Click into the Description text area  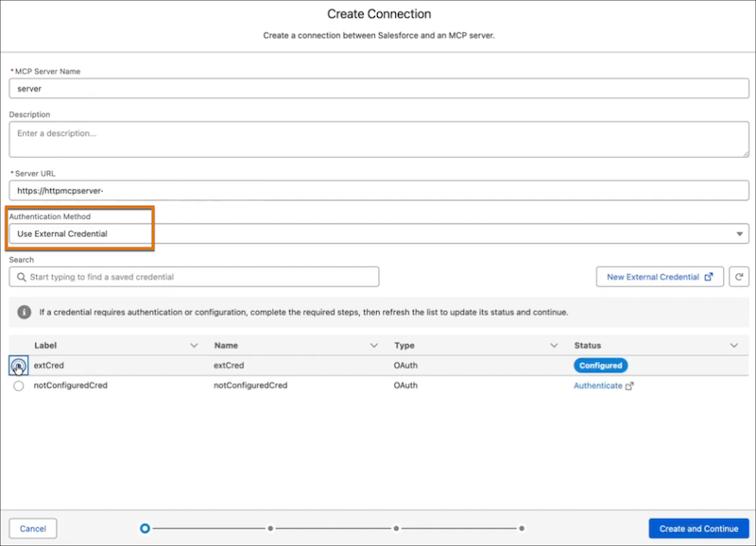pos(379,139)
